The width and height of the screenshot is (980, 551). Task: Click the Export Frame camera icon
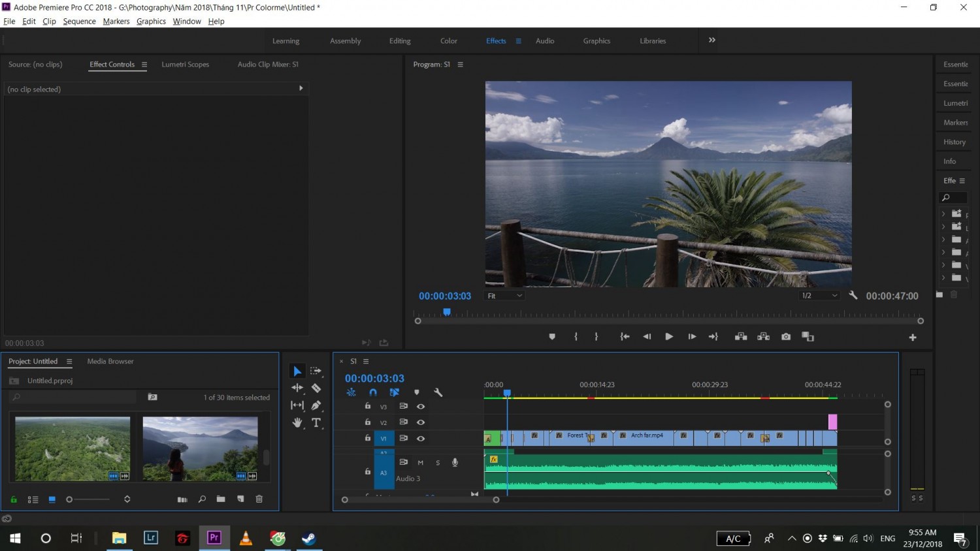click(x=786, y=337)
